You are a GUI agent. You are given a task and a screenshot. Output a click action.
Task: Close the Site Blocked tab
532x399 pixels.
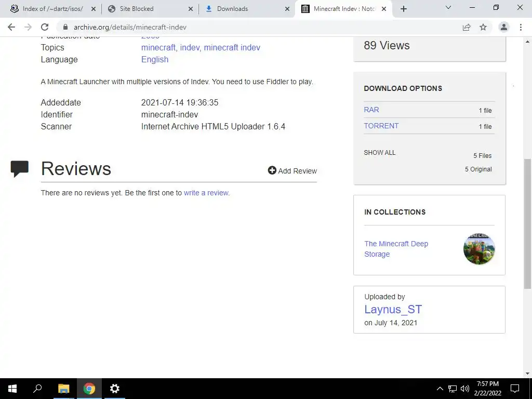click(x=191, y=9)
